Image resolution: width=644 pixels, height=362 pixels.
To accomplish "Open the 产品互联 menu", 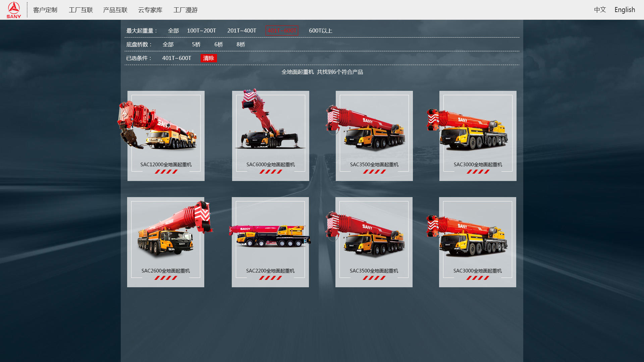I will 115,10.
